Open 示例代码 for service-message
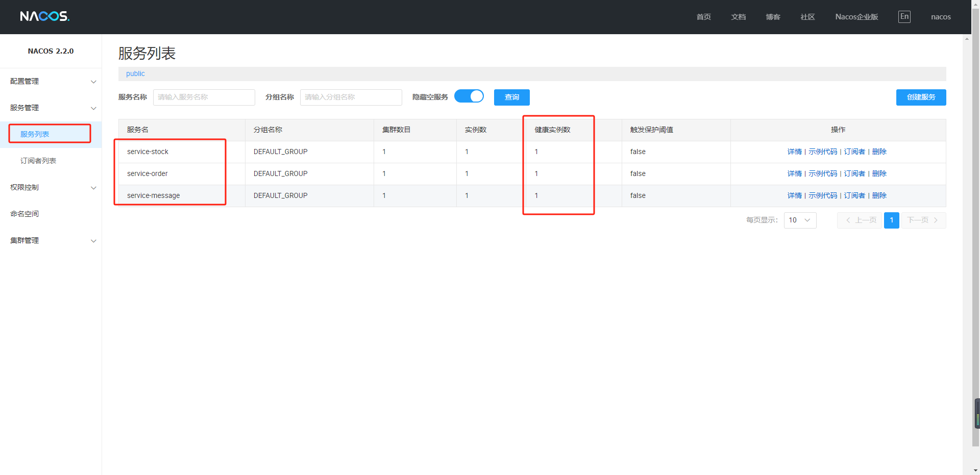This screenshot has width=980, height=475. click(x=823, y=195)
